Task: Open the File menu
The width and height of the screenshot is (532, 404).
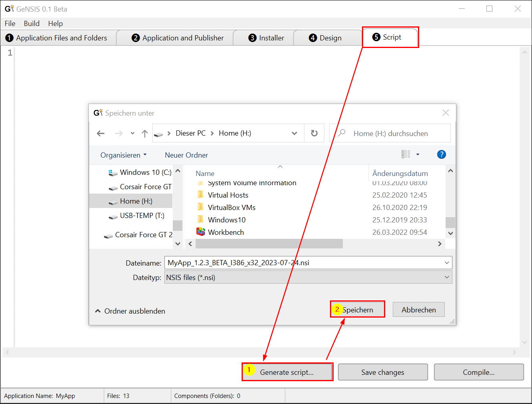Action: [10, 23]
